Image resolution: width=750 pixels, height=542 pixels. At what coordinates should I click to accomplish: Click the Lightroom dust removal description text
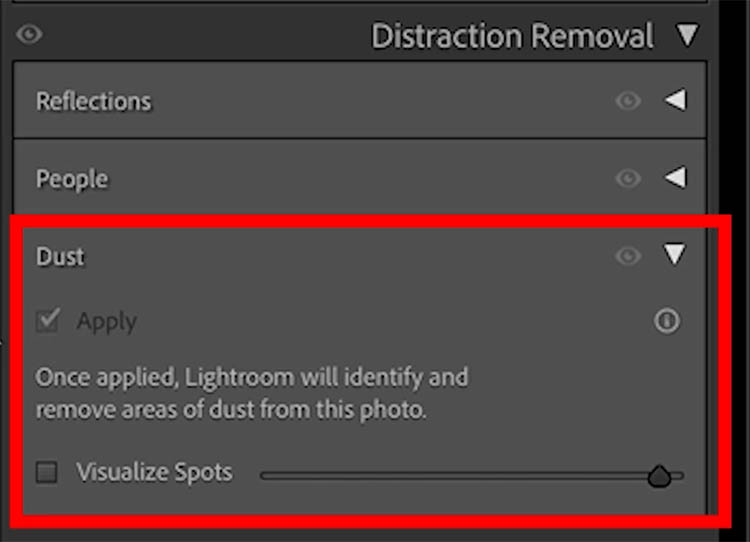coord(251,394)
